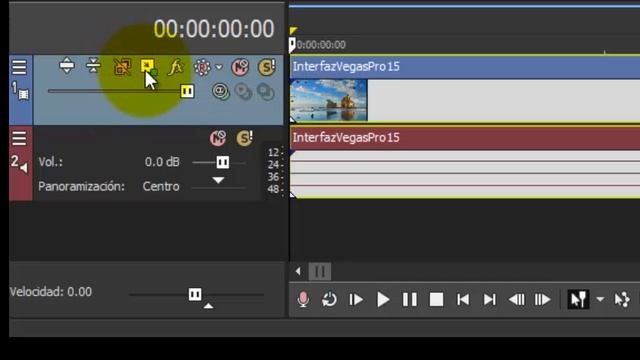The image size is (640, 360).
Task: Mute audio track 2
Action: (x=218, y=138)
